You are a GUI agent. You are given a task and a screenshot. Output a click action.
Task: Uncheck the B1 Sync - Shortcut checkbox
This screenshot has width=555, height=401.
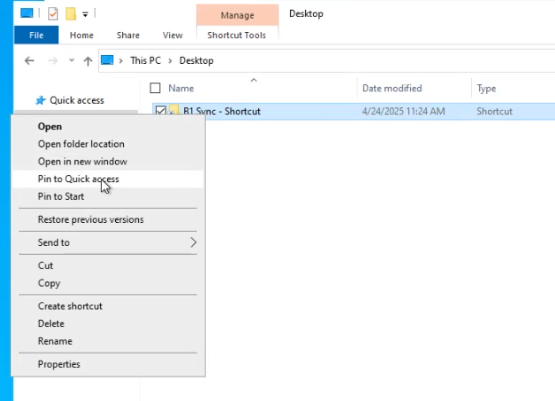161,110
